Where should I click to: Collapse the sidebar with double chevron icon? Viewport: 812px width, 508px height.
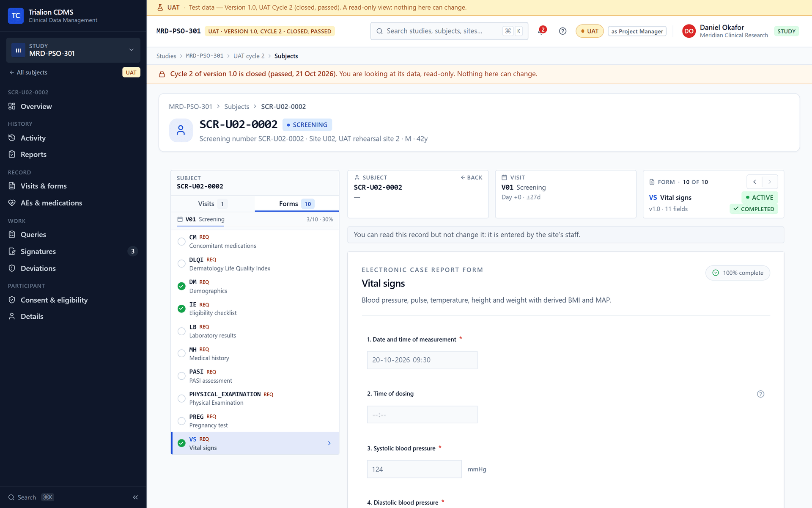tap(135, 497)
